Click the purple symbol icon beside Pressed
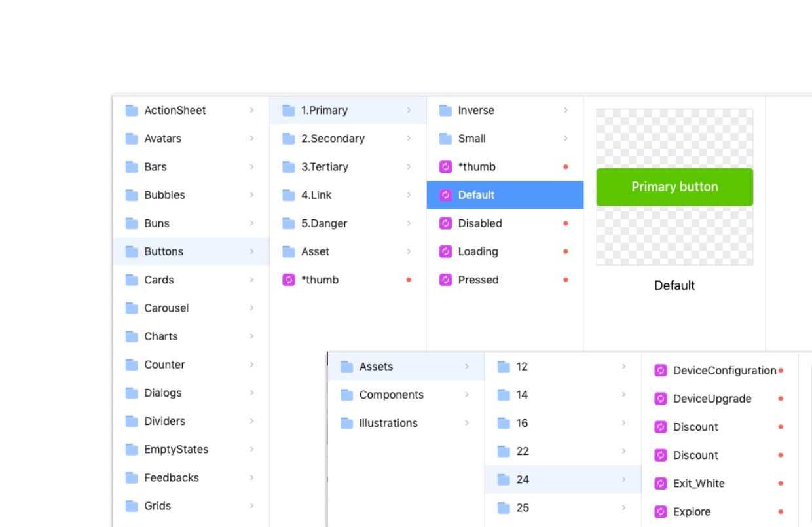The width and height of the screenshot is (812, 527). tap(446, 280)
